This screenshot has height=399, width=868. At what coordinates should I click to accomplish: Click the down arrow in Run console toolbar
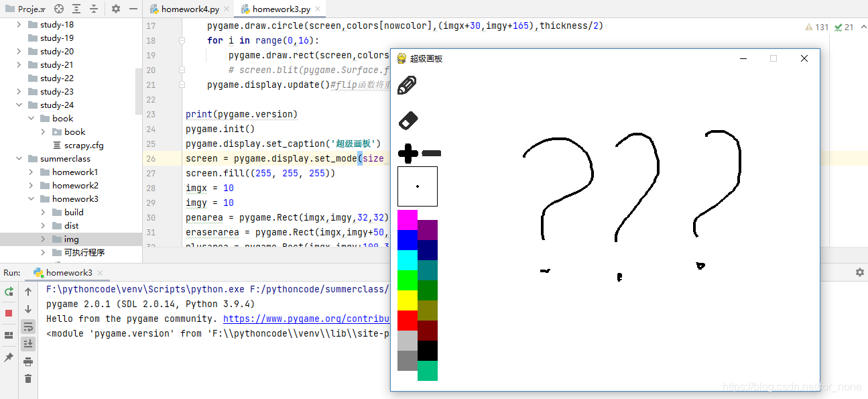[28, 309]
